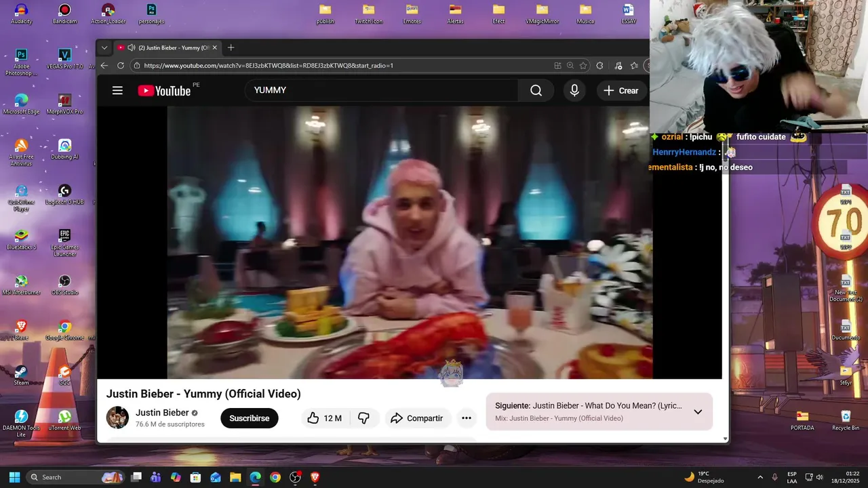
Task: Open OBS Studio from taskbar
Action: point(295,477)
